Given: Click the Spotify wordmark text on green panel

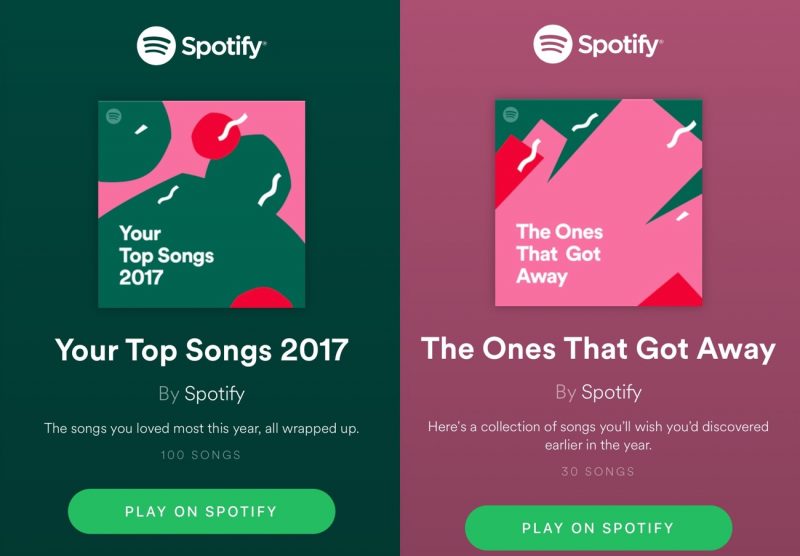Looking at the screenshot, I should tap(223, 47).
